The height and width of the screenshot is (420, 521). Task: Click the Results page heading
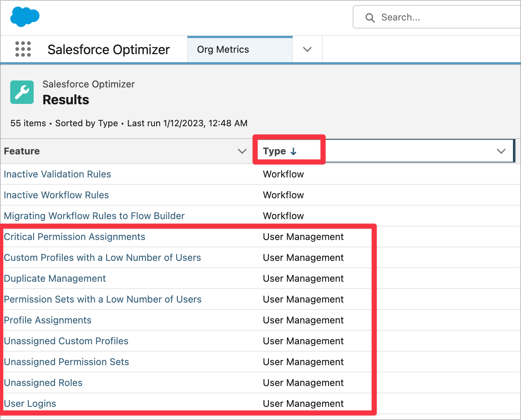tap(66, 100)
